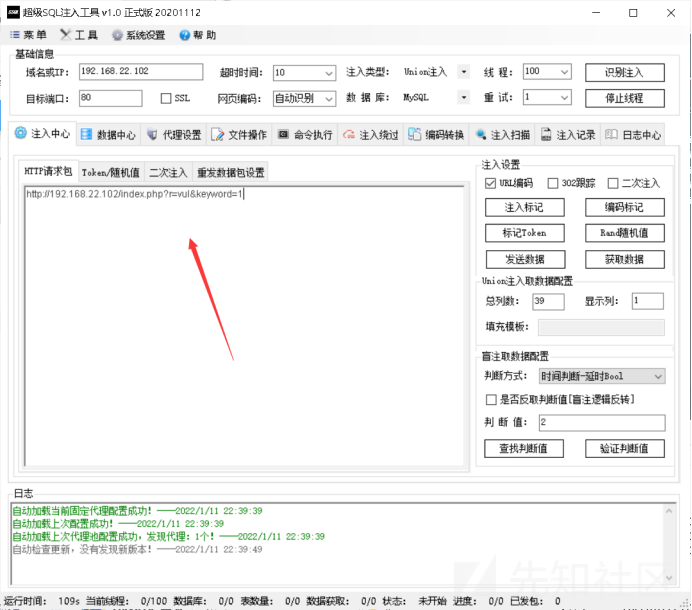Expand the 注入类型 Union注入 dropdown
The width and height of the screenshot is (692, 610).
463,72
